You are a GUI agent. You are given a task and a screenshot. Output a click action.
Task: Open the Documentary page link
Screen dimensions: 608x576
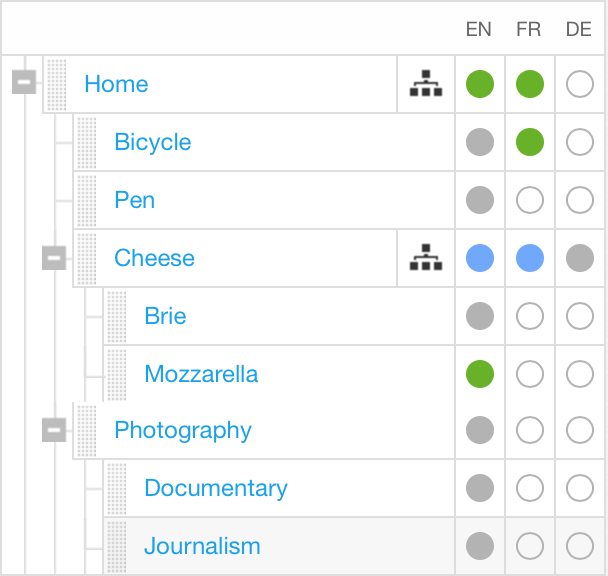click(x=216, y=489)
